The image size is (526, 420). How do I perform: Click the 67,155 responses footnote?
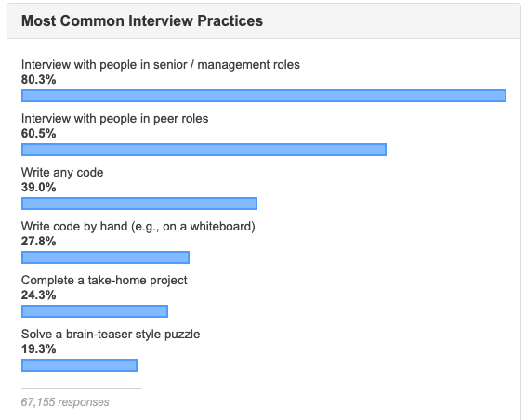(65, 402)
